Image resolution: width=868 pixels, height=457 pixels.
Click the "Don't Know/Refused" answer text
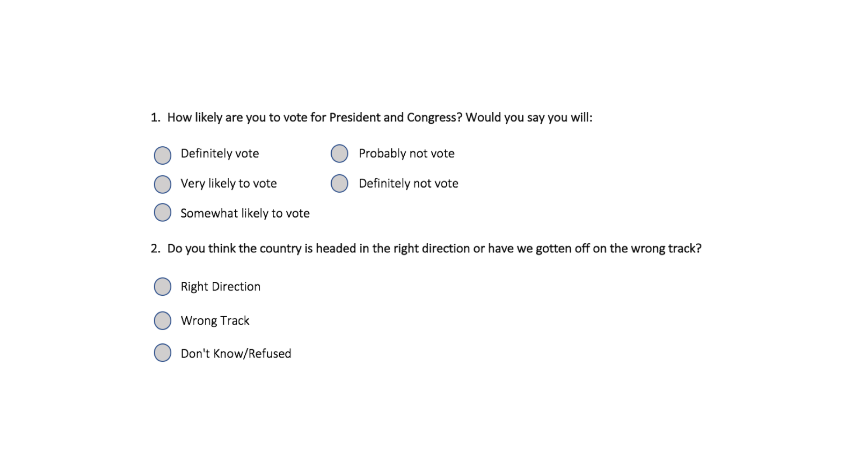236,353
